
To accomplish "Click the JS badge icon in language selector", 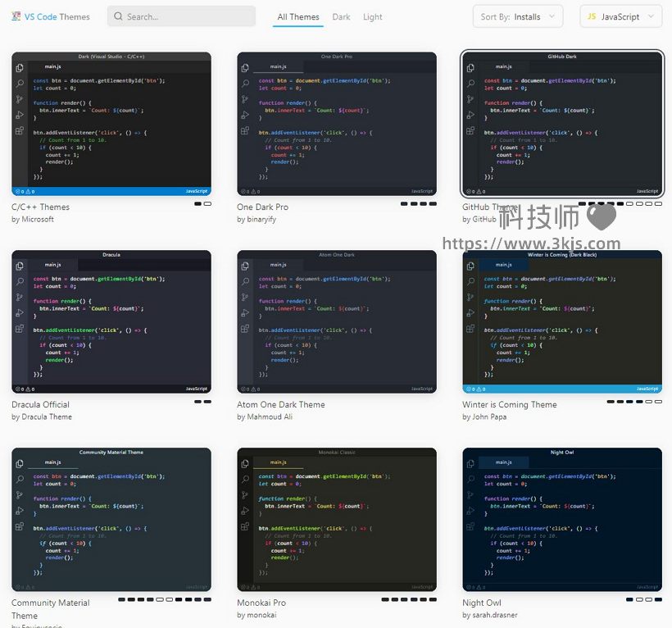I will click(592, 16).
